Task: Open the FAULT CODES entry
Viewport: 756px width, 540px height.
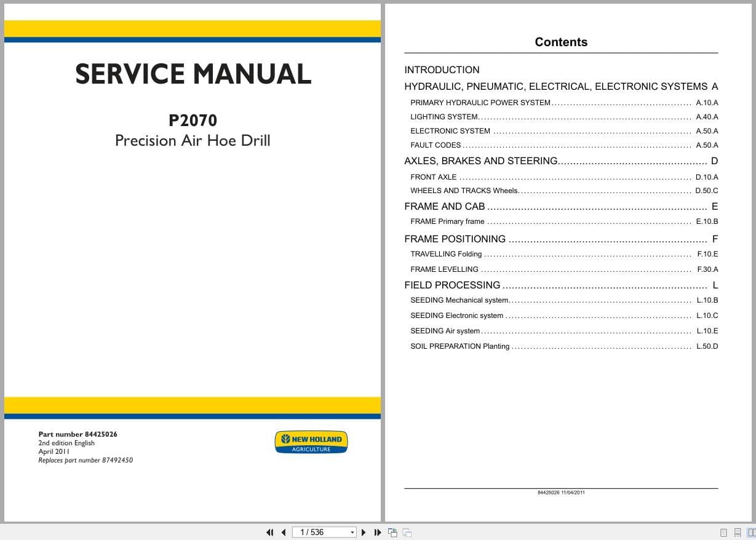Action: click(x=564, y=145)
